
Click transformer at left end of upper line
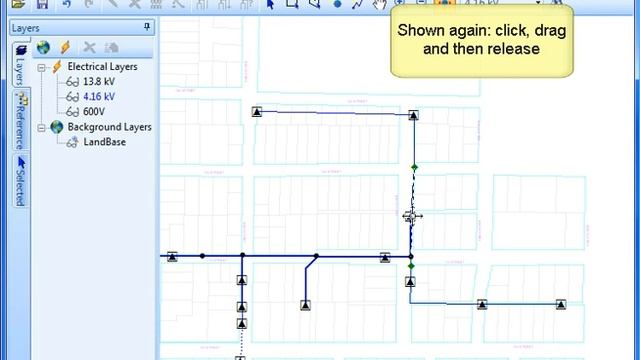tap(256, 111)
